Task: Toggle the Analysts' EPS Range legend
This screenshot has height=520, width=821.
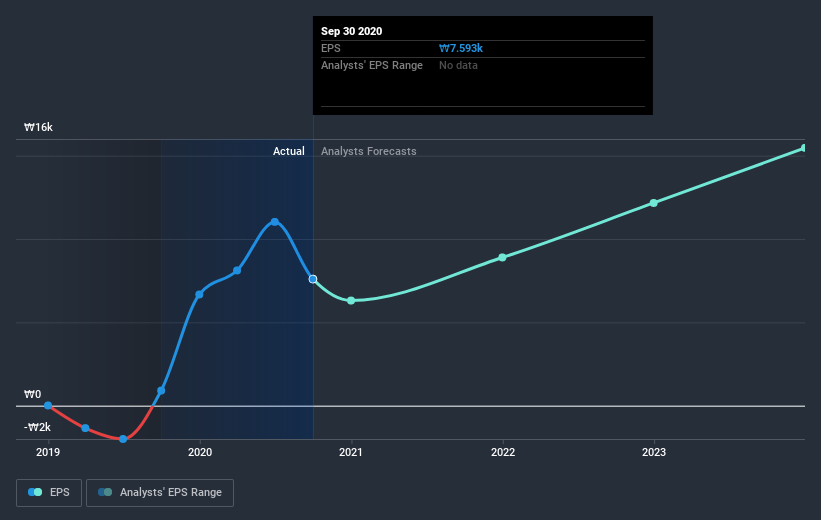Action: (160, 492)
